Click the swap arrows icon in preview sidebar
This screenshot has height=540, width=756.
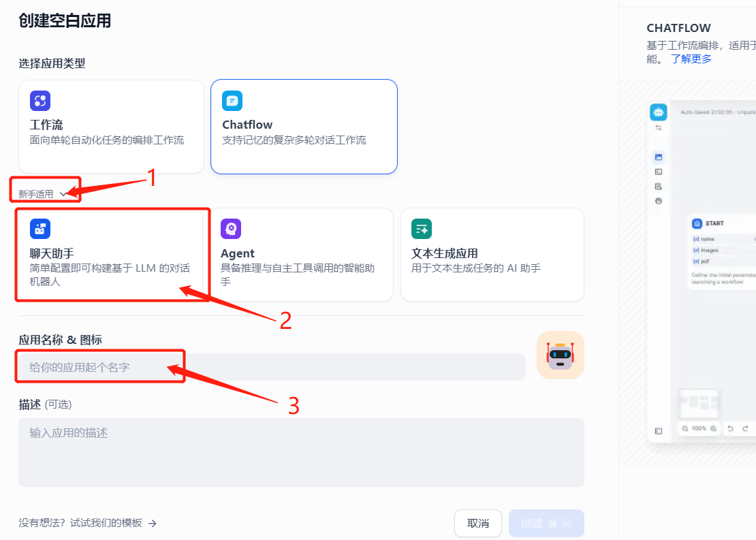pyautogui.click(x=659, y=128)
